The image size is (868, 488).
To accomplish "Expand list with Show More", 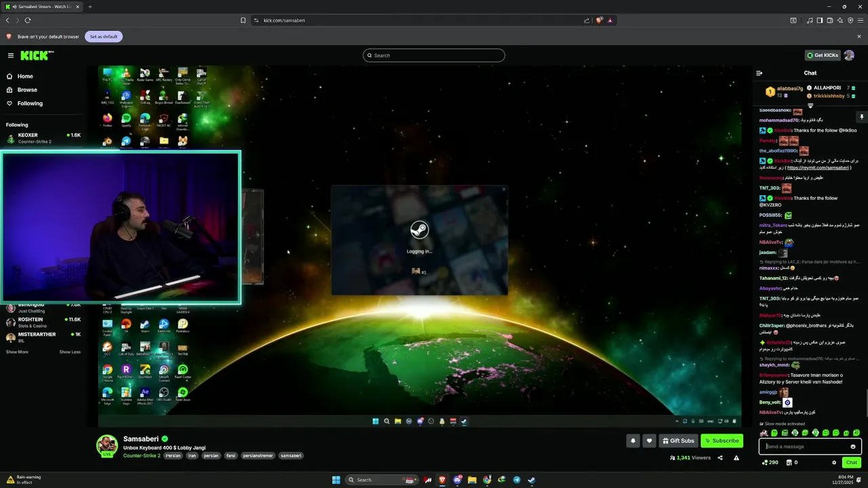I will pos(17,352).
